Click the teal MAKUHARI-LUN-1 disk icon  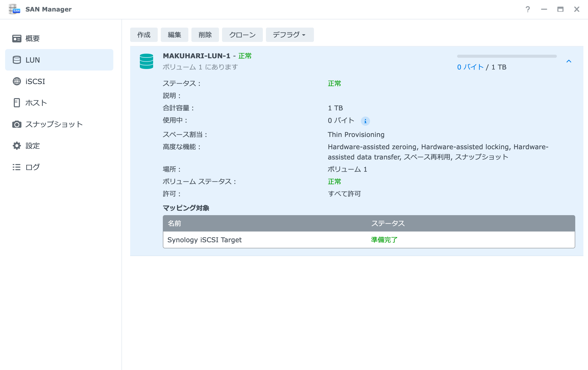[x=146, y=61]
